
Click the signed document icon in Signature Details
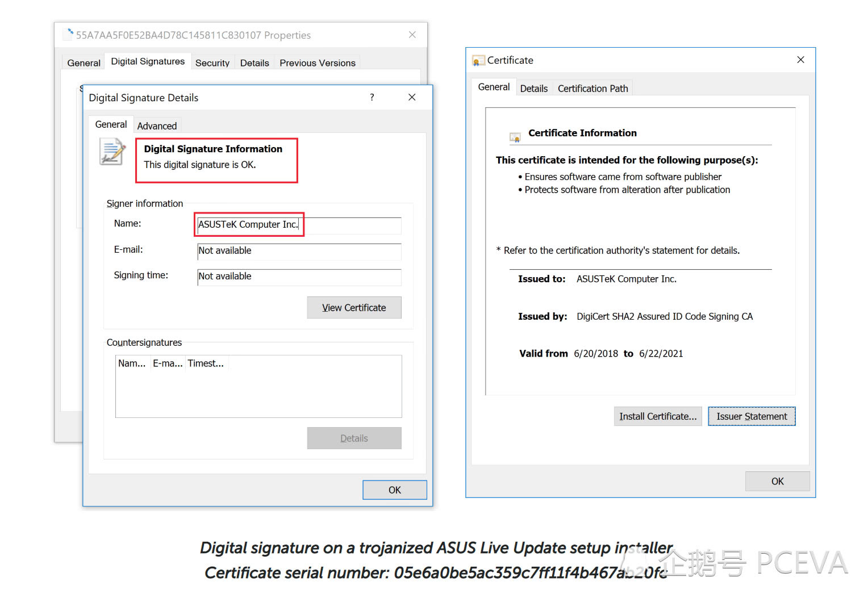click(112, 152)
